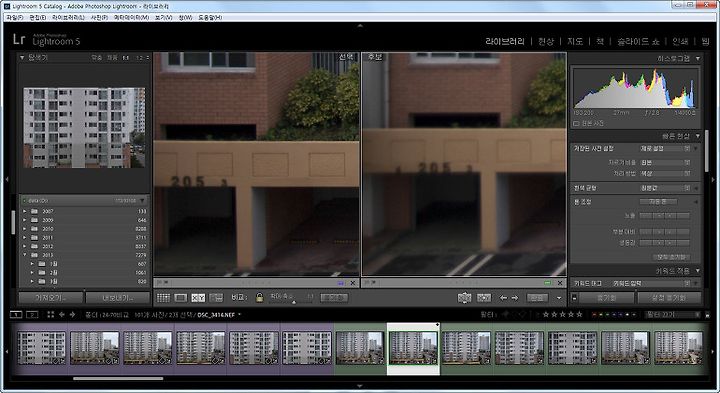Collapse the 탐색기 navigator panel
The height and width of the screenshot is (393, 720).
point(22,58)
